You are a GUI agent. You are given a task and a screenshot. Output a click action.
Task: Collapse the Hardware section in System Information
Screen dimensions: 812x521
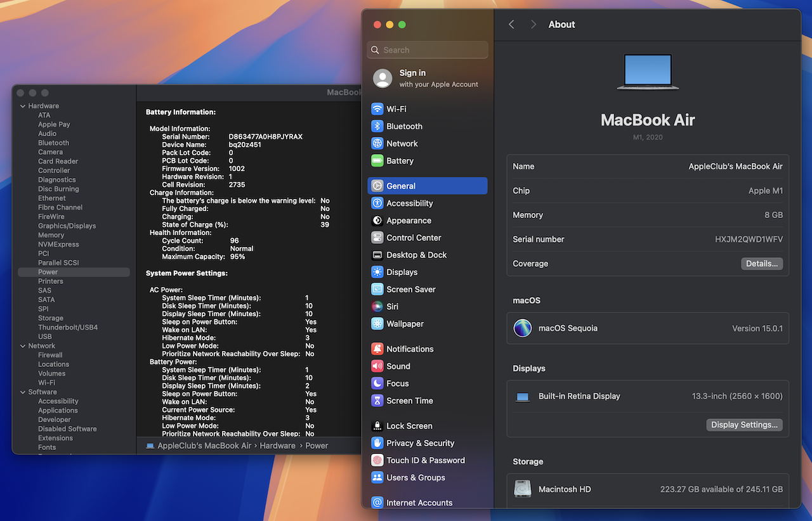click(x=23, y=106)
